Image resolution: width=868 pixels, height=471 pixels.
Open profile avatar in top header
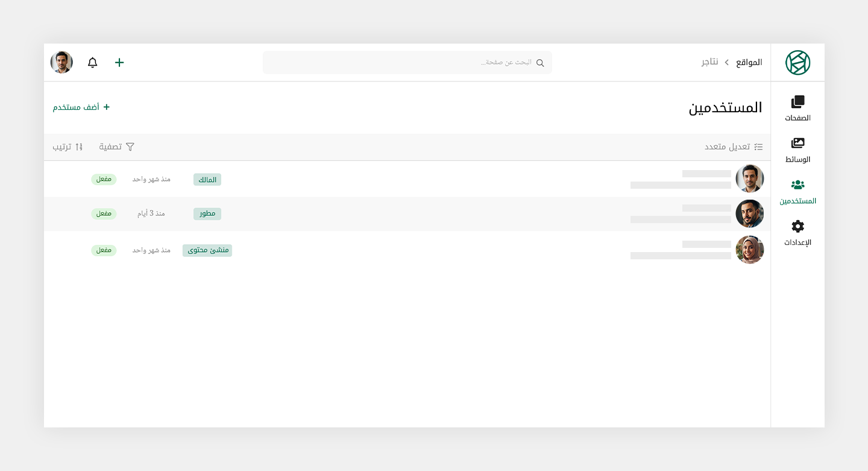(61, 63)
